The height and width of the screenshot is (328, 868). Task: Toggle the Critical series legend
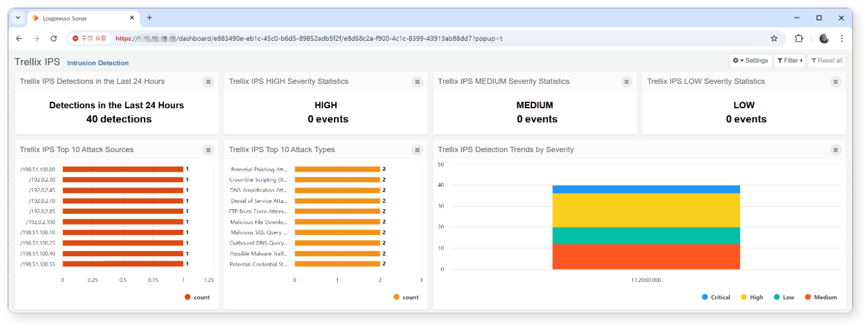pos(716,298)
